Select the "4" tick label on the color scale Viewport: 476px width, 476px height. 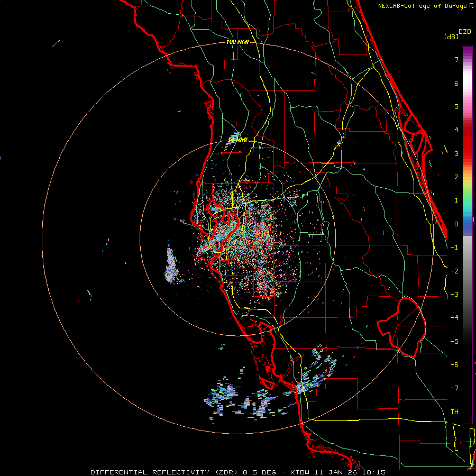[x=456, y=130]
